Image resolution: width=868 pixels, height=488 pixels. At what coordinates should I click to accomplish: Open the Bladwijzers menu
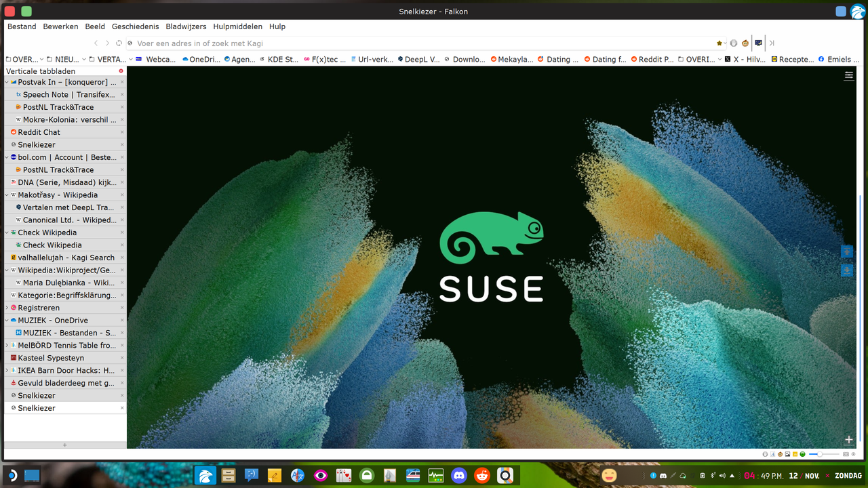pyautogui.click(x=186, y=26)
